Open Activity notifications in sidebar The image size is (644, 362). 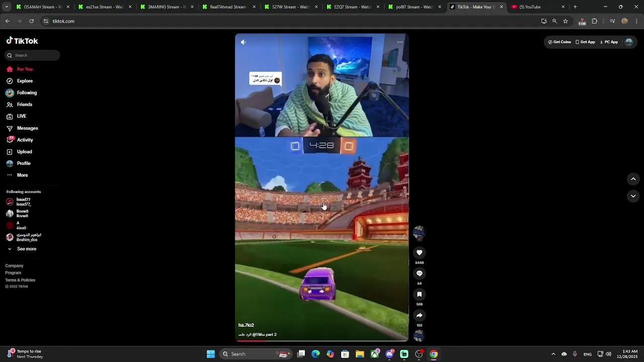20,140
